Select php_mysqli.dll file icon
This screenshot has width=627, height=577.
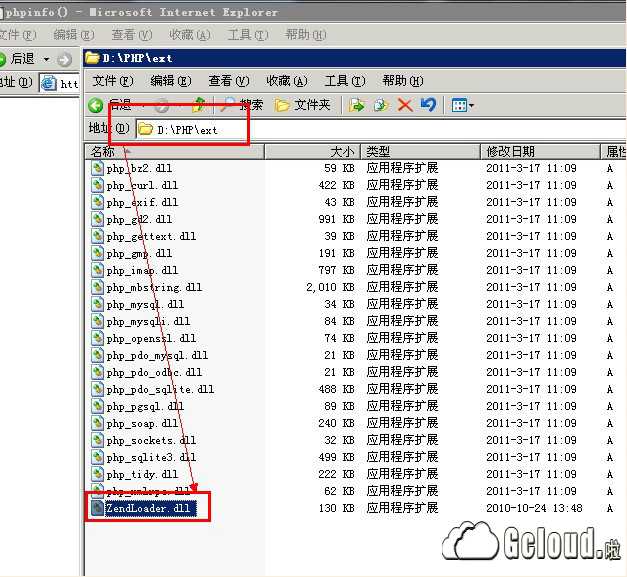97,321
